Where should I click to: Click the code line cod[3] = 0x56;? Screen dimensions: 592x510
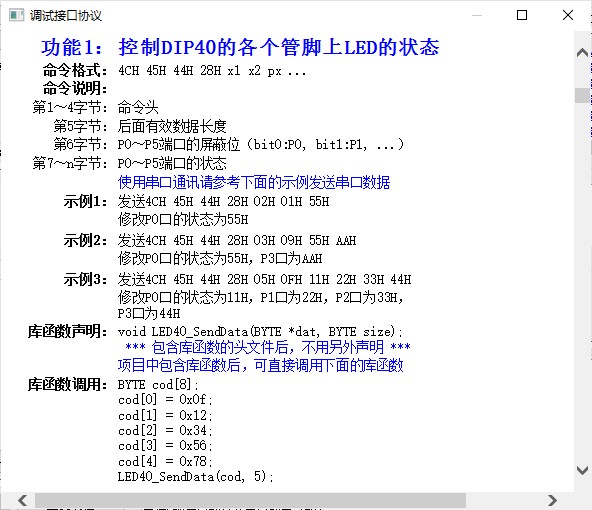[165, 445]
